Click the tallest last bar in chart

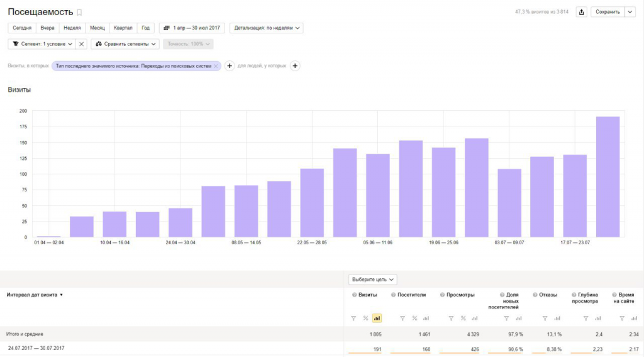click(608, 177)
